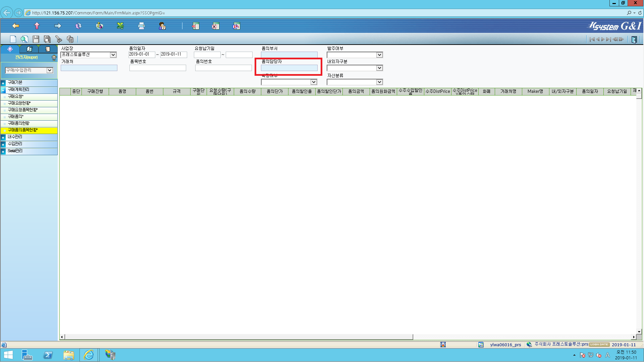Click the 품의번호 input field
This screenshot has height=362, width=644.
pos(223,68)
